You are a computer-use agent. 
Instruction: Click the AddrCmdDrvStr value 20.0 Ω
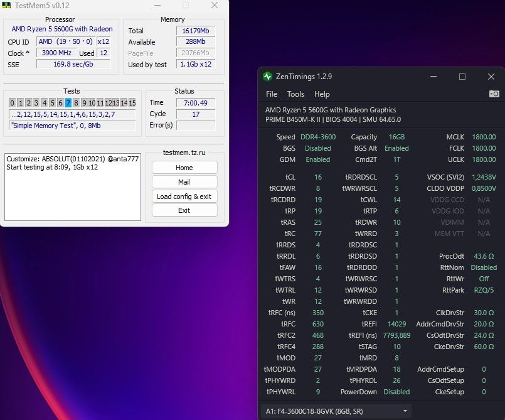point(484,324)
